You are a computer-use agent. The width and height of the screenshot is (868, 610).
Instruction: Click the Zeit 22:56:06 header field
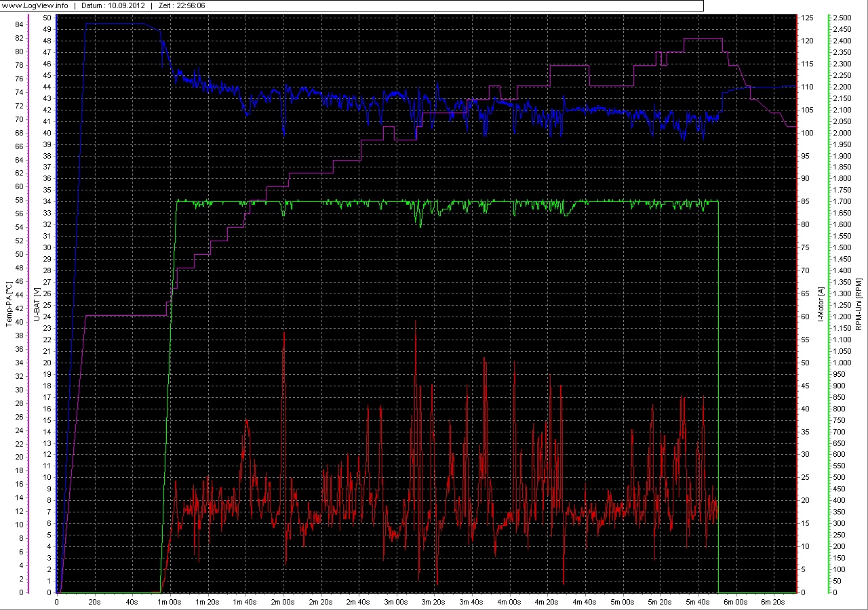pyautogui.click(x=181, y=5)
